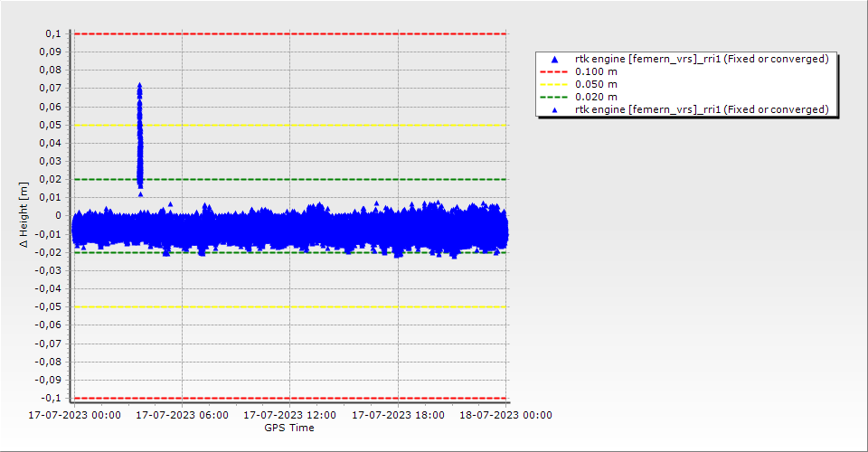Click the 17-07-2023 18:00 x-axis tick label
868x452 pixels.
pyautogui.click(x=398, y=415)
